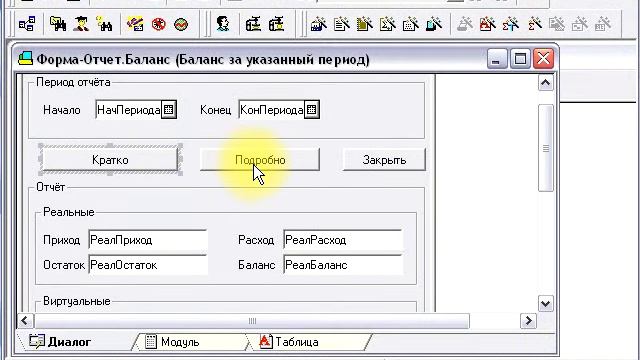The width and height of the screenshot is (640, 360).
Task: Click the Подробно button
Action: (260, 160)
